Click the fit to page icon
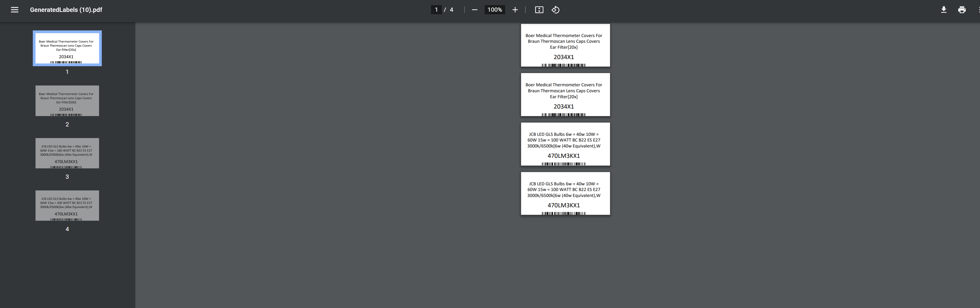Viewport: 980px width, 308px height. tap(539, 10)
